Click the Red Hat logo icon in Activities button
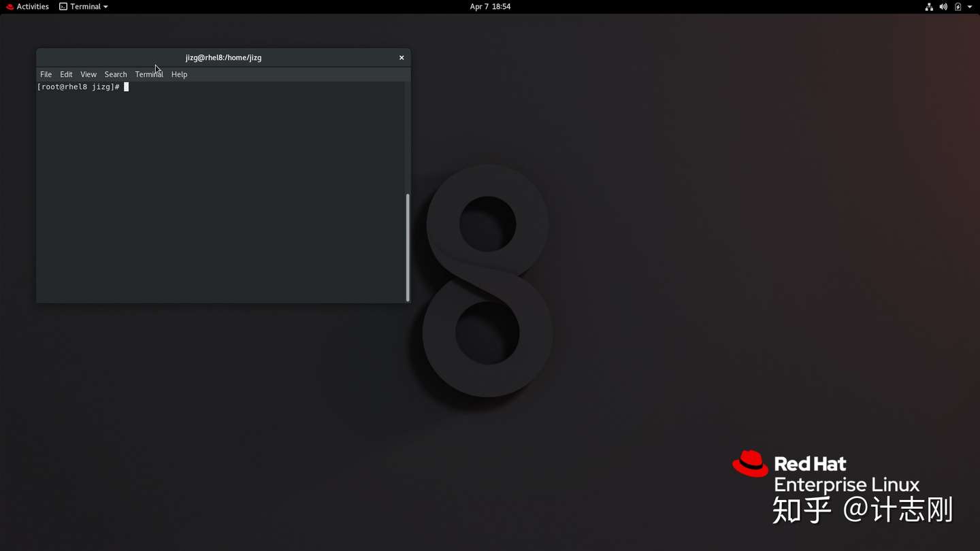 pos(10,7)
